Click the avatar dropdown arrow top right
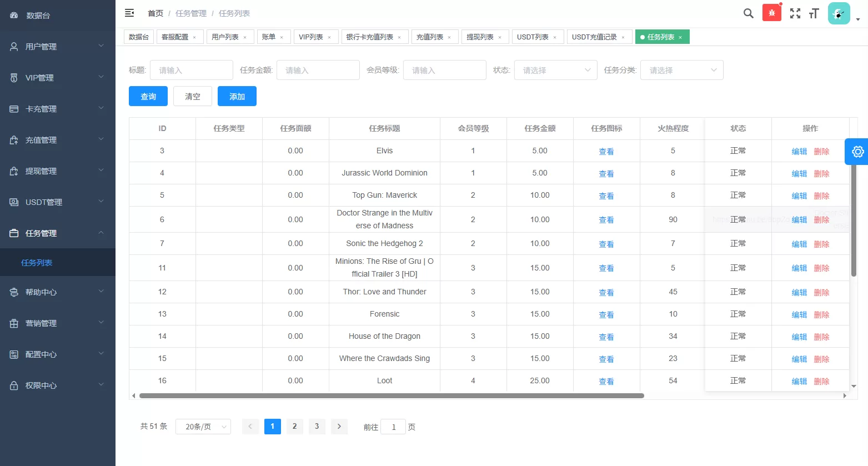 coord(858,19)
